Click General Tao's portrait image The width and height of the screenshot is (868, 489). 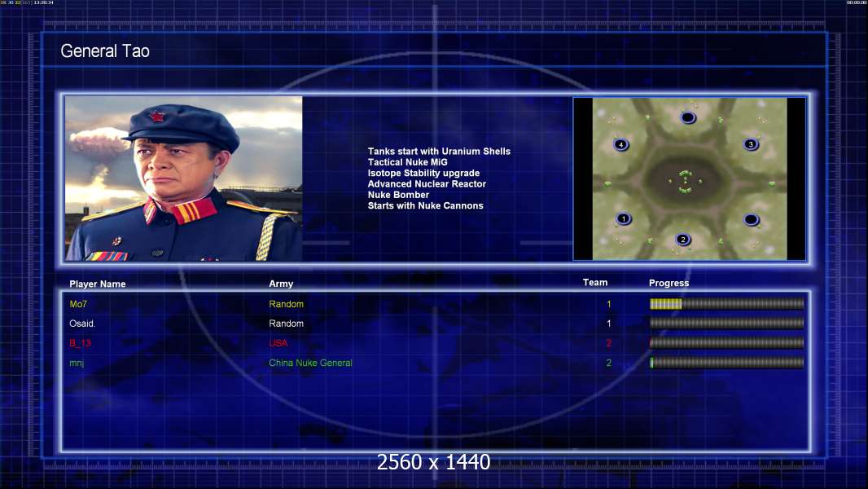coord(184,178)
